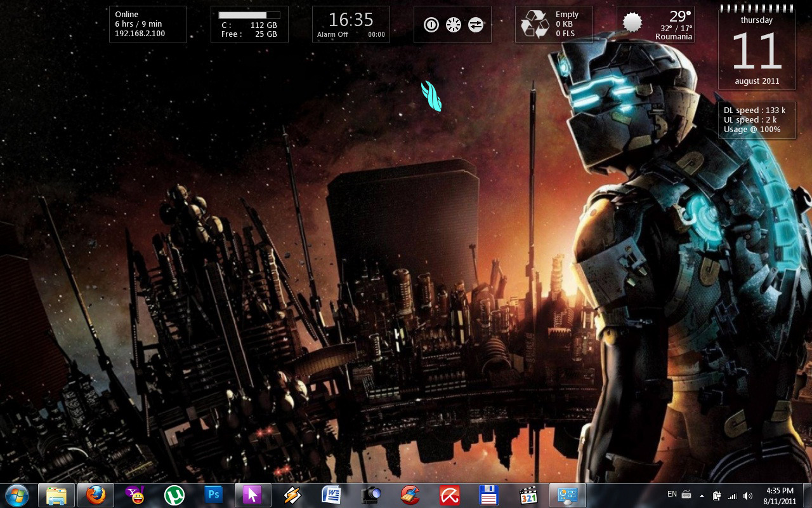Select the active control panel taskbar item
The image size is (812, 508).
tap(567, 495)
